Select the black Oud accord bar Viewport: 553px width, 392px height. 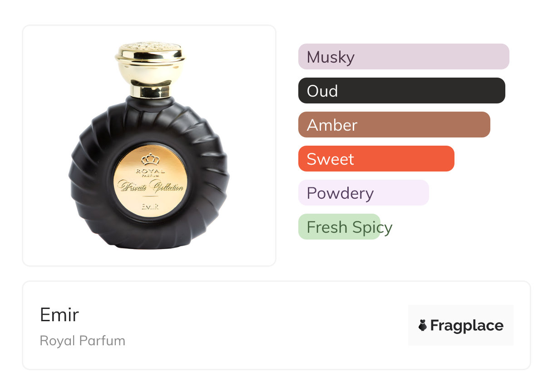coord(401,91)
